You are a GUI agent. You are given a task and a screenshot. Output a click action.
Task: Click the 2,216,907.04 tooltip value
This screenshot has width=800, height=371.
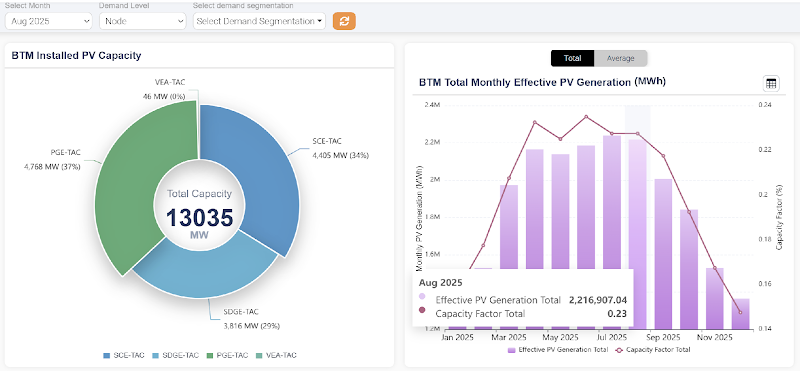point(598,300)
